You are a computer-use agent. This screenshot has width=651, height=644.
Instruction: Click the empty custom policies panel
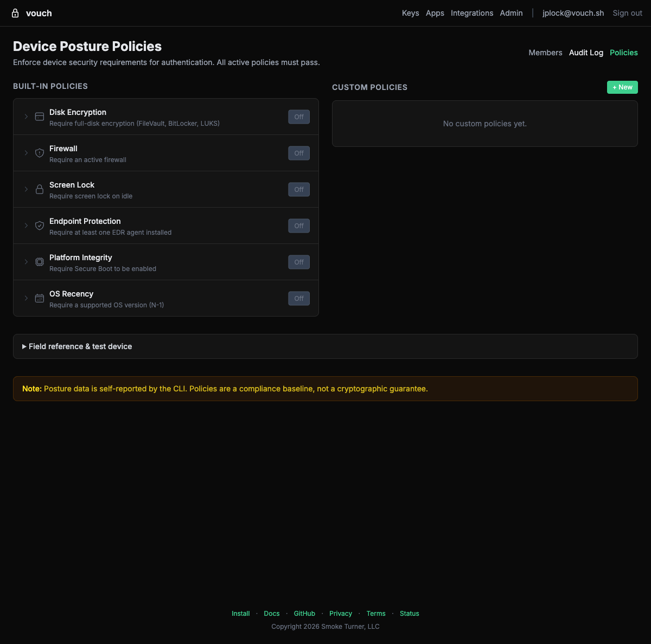point(485,124)
